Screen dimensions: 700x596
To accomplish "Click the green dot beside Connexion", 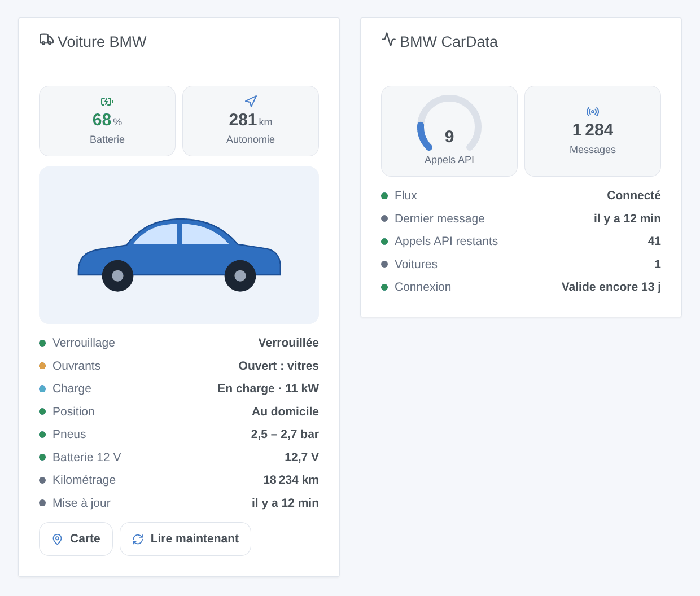I will [384, 287].
